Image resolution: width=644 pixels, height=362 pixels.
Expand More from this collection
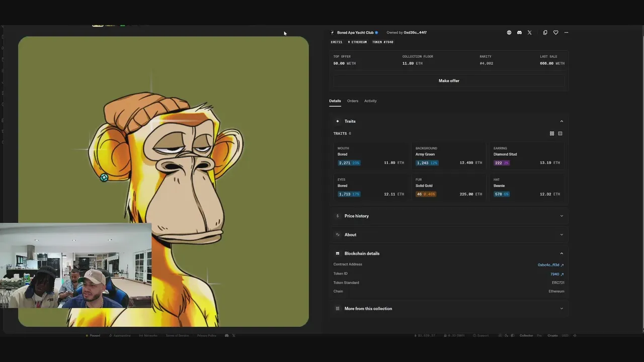(449, 309)
